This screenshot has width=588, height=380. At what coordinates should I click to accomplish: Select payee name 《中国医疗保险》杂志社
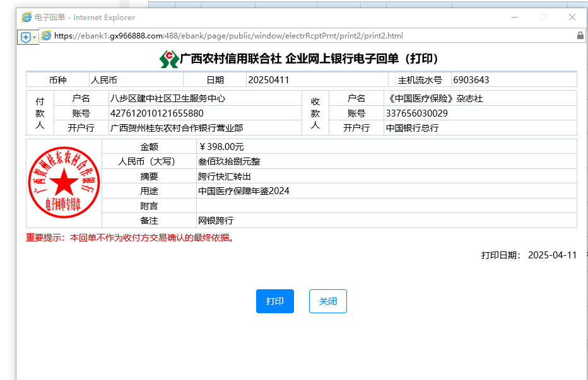click(x=434, y=98)
